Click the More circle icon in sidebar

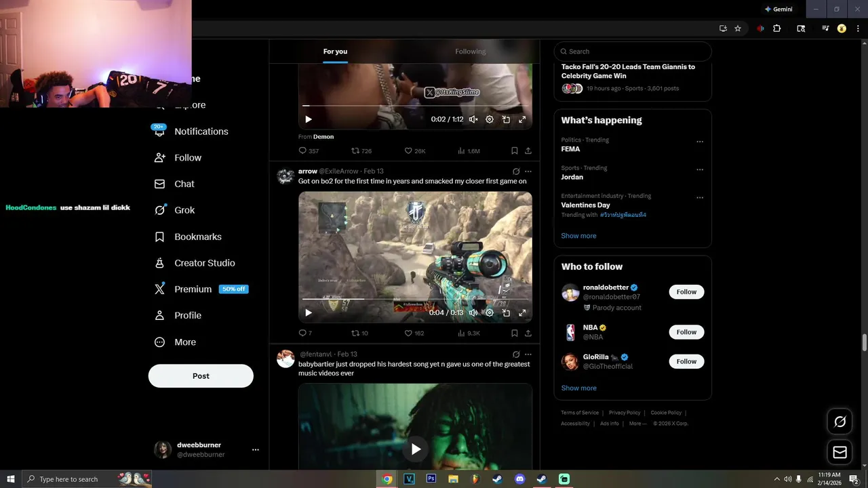point(159,342)
